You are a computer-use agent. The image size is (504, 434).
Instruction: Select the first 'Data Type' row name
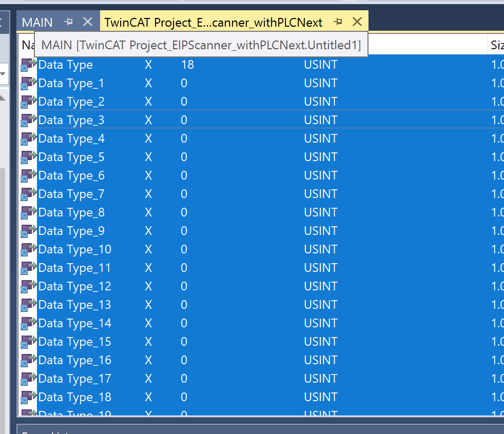click(x=66, y=65)
